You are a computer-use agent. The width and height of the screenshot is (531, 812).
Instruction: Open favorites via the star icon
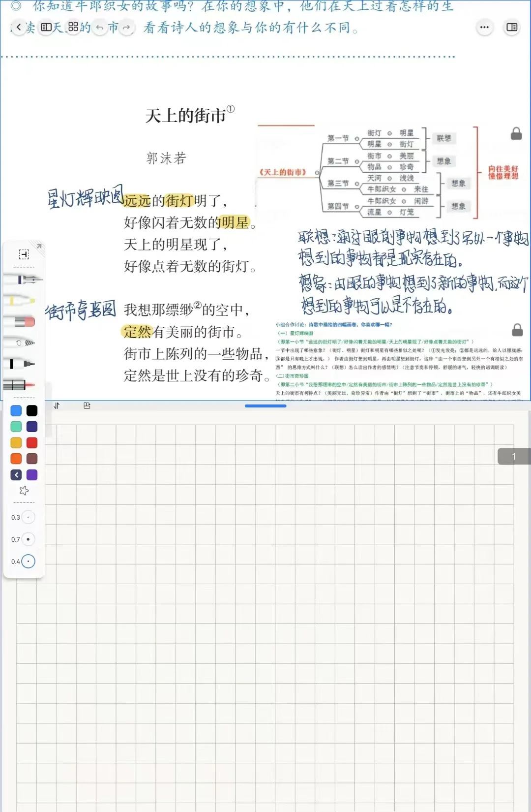tap(24, 491)
